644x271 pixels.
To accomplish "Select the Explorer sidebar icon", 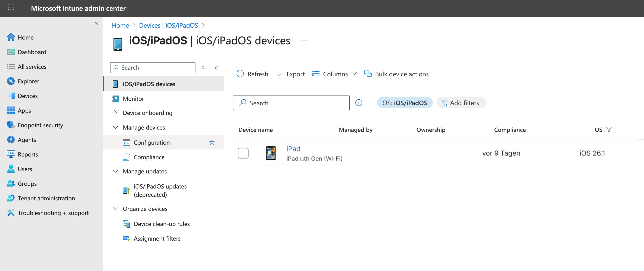I will point(11,81).
